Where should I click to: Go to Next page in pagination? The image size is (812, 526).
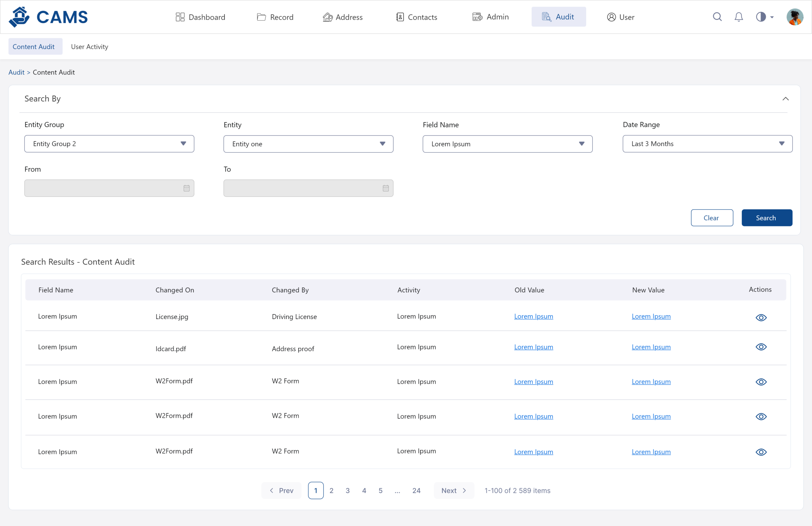pyautogui.click(x=454, y=490)
